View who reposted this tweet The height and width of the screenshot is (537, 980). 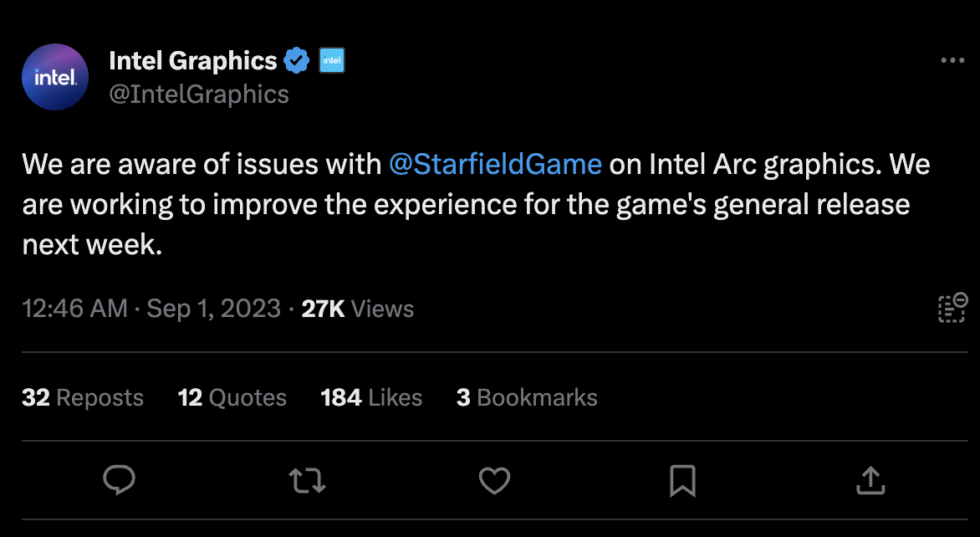pyautogui.click(x=82, y=397)
